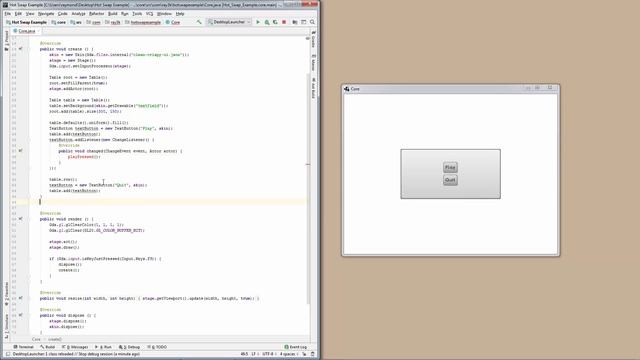Click the override gutter icon beside dispose()

tap(20, 315)
